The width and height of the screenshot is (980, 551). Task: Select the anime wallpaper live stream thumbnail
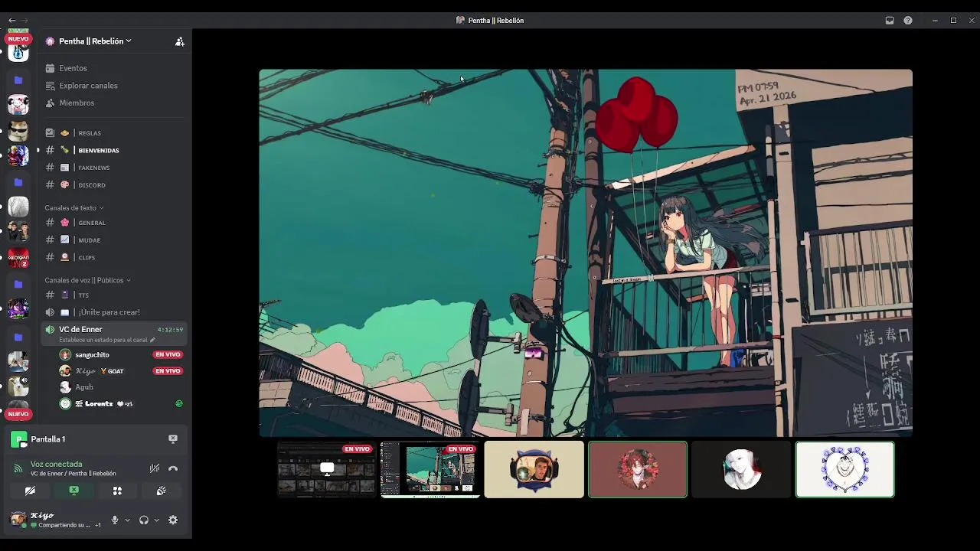click(x=430, y=469)
